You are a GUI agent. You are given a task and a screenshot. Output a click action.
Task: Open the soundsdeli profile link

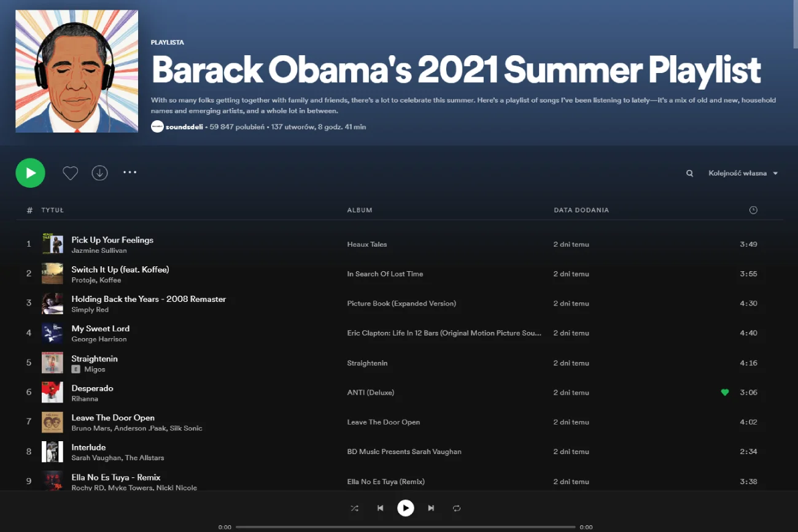184,127
